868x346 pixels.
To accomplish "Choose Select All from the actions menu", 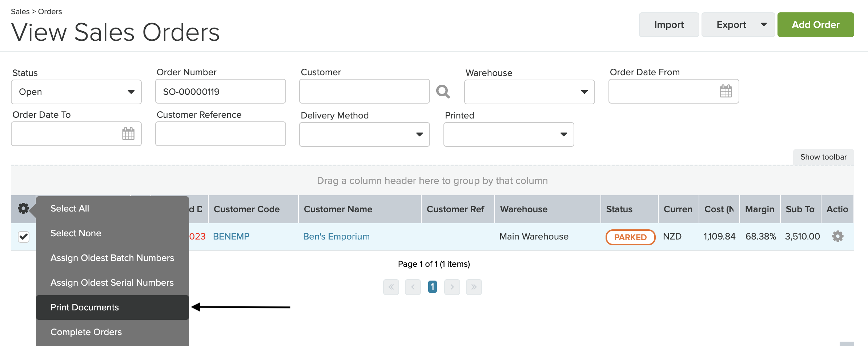I will click(x=69, y=208).
